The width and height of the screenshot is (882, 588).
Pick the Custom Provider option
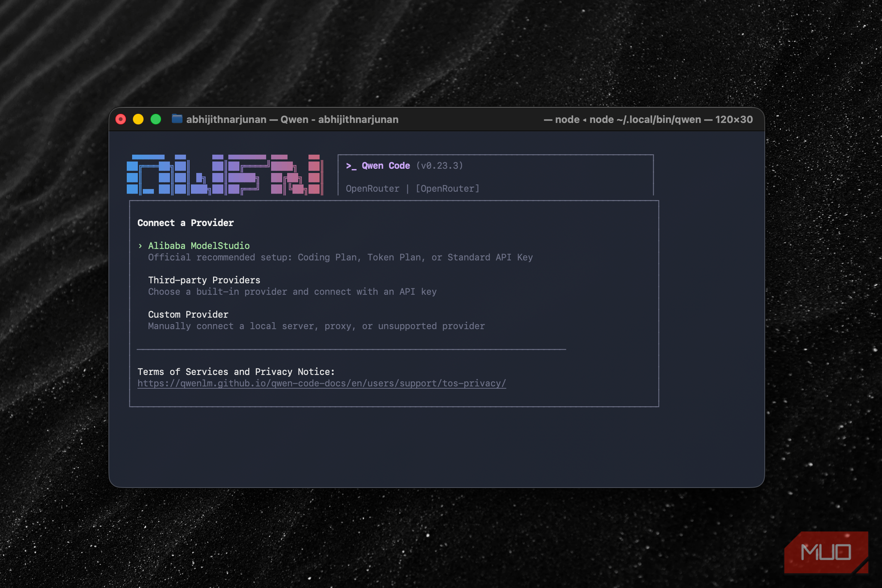point(188,314)
